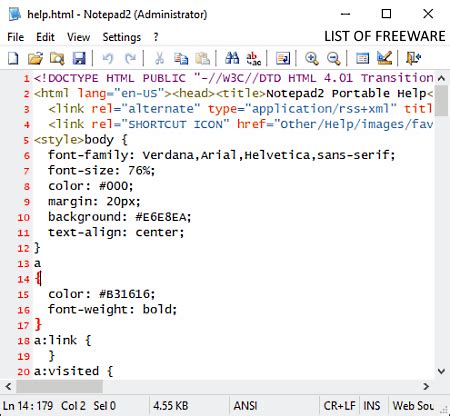Paste clipboard with the Paste icon
Image resolution: width=450 pixels, height=416 pixels.
202,58
